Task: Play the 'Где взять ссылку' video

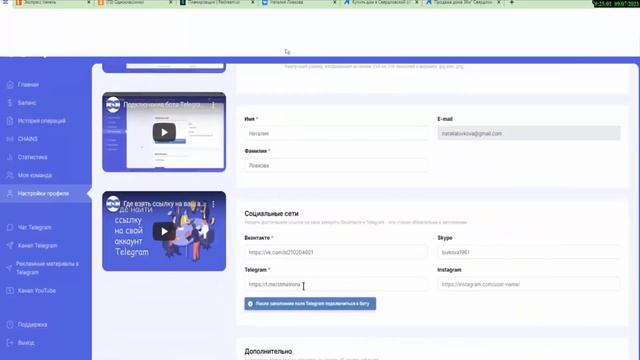Action: 164,231
